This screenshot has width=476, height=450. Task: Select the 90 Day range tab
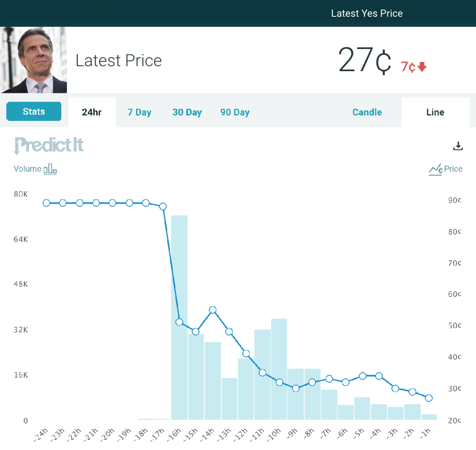click(x=235, y=112)
